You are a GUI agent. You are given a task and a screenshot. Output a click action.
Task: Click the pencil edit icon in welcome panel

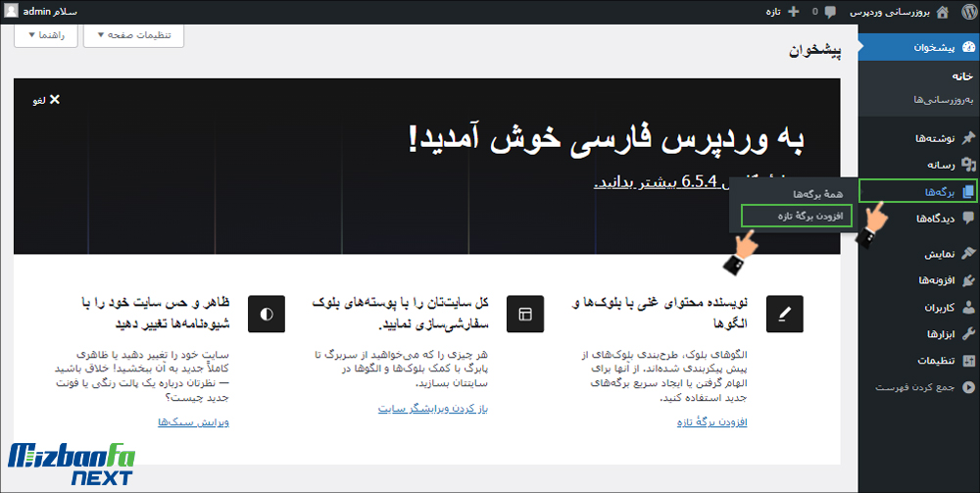(784, 315)
